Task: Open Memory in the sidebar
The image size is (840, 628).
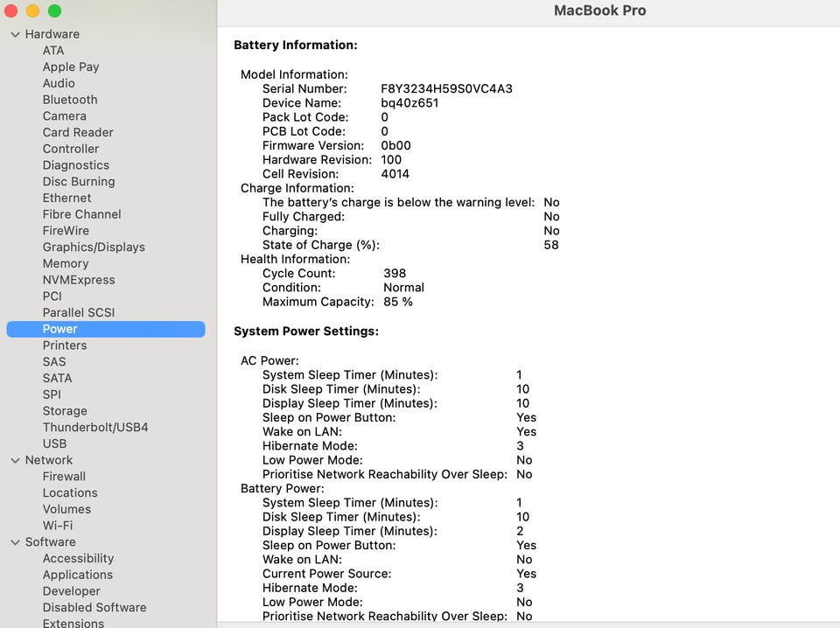Action: (66, 263)
